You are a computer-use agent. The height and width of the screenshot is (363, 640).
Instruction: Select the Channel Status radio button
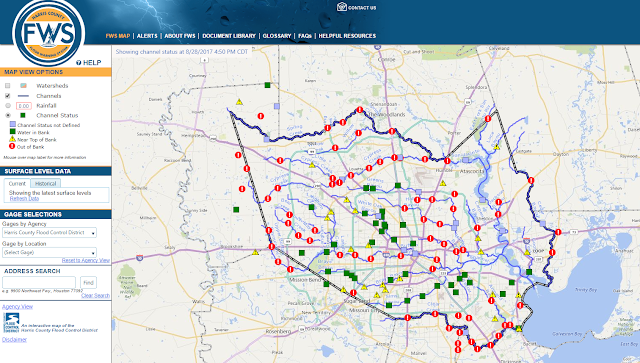(7, 116)
